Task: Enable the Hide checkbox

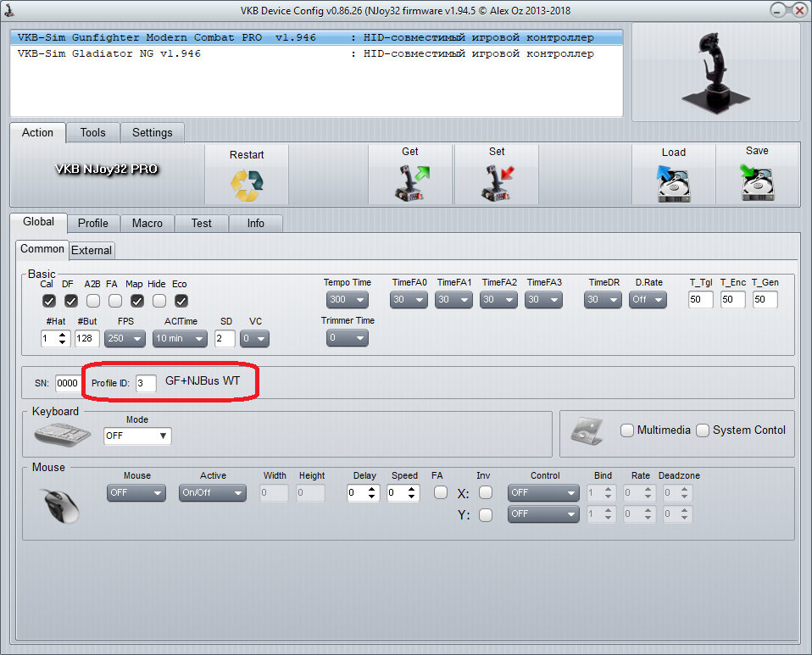Action: [159, 300]
